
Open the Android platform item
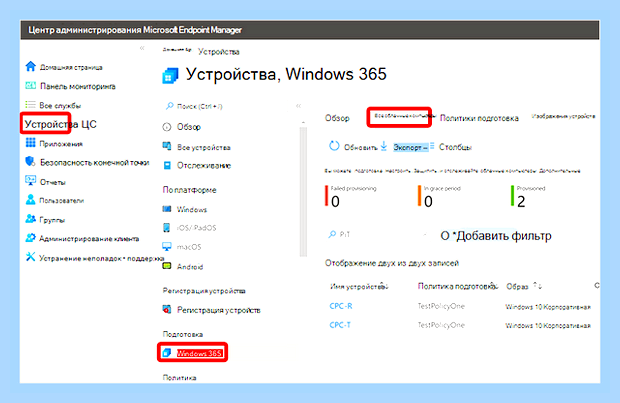[183, 267]
